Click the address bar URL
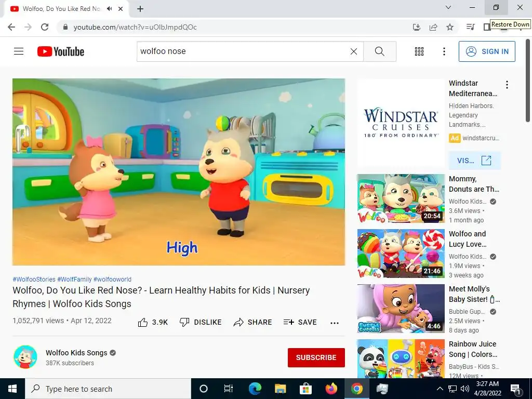532x399 pixels. point(135,27)
